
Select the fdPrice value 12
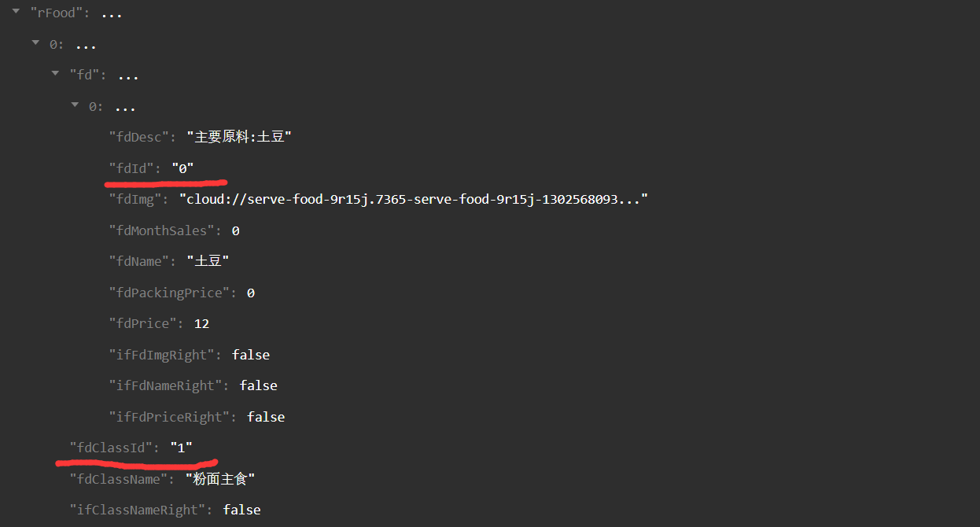(201, 323)
